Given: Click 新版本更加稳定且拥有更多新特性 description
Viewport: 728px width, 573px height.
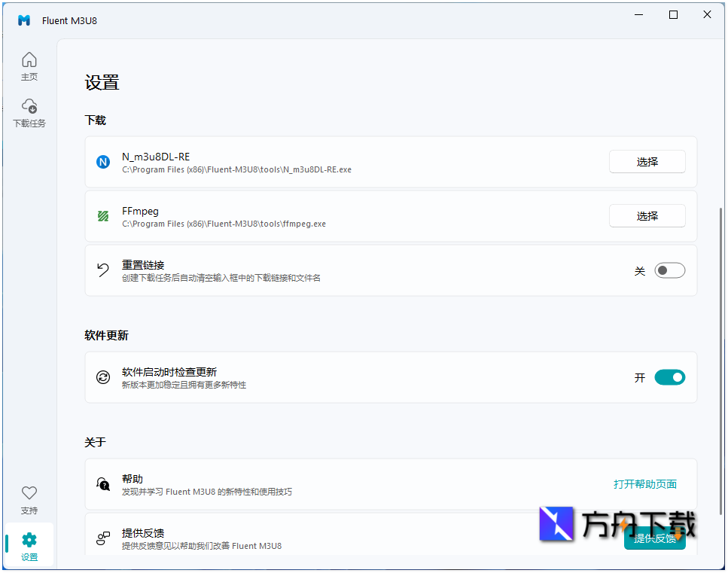Looking at the screenshot, I should tap(184, 385).
